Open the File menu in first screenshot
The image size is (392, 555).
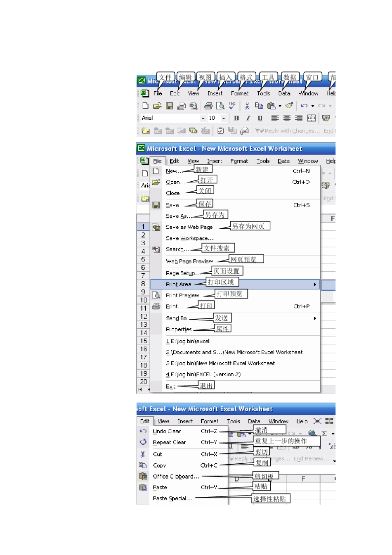158,93
